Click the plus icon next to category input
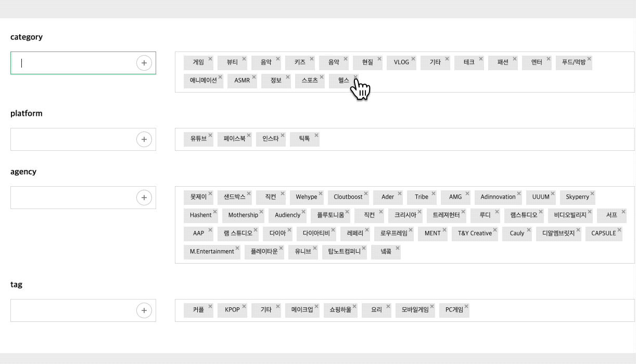The height and width of the screenshot is (364, 636). point(144,62)
